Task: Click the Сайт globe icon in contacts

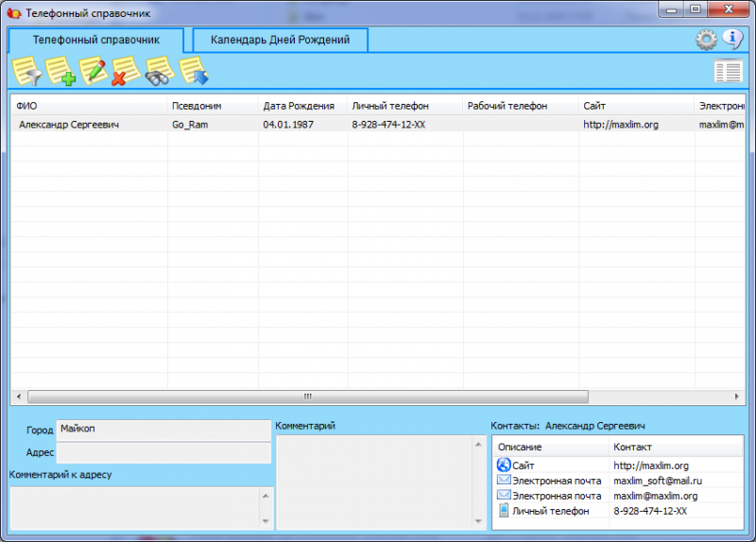Action: click(x=504, y=465)
